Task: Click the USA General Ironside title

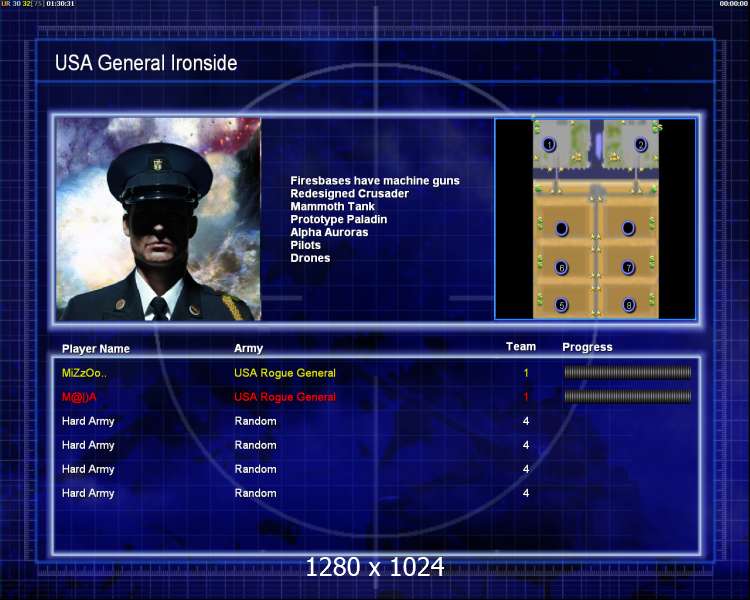Action: (x=146, y=63)
